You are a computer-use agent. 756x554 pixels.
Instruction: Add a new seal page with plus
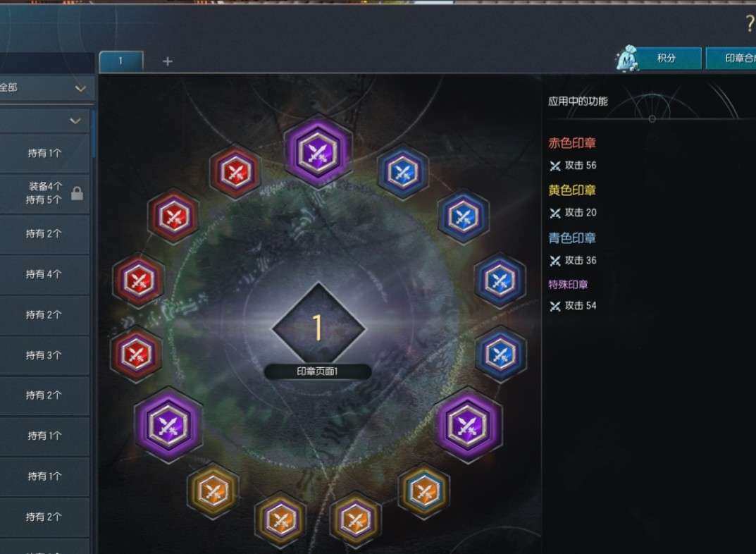(x=167, y=61)
